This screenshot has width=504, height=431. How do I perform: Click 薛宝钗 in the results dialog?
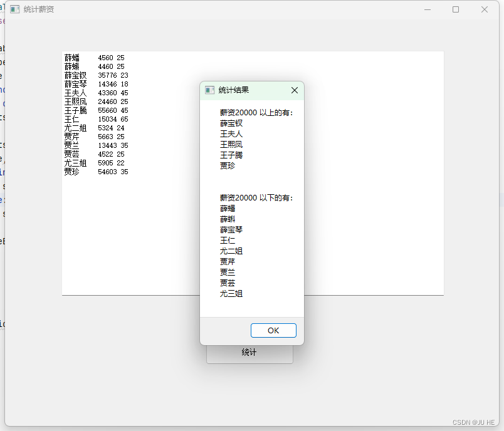coord(231,123)
